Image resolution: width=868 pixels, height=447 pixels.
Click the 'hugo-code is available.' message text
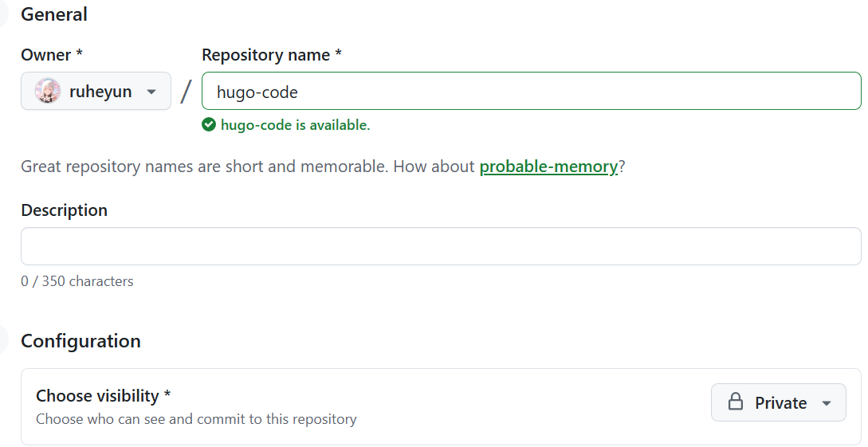295,125
